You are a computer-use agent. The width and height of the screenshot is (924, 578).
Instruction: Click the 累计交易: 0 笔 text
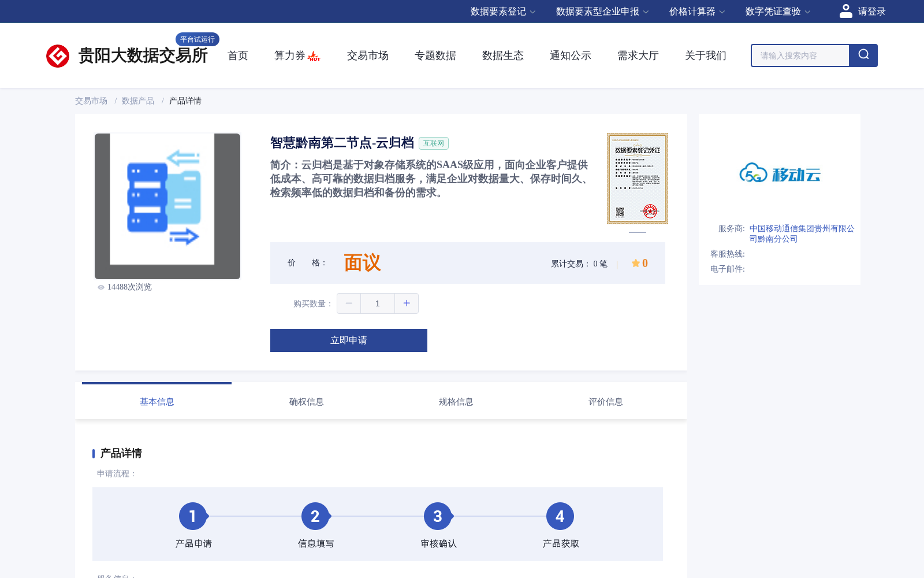tap(579, 264)
